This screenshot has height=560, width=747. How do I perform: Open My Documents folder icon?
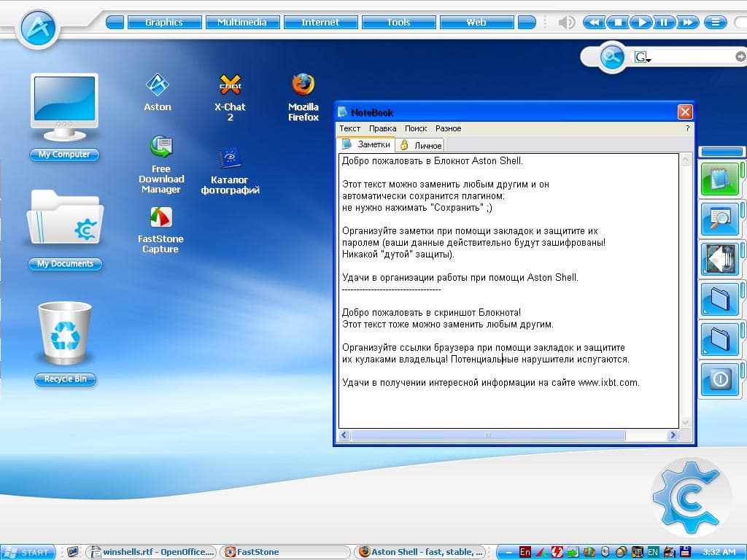pos(65,230)
